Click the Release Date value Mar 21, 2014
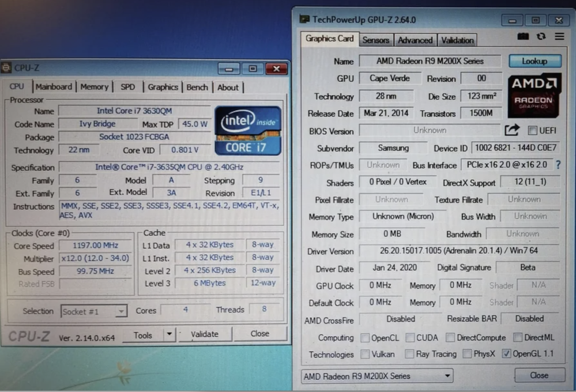Image resolution: width=576 pixels, height=392 pixels. 386,113
